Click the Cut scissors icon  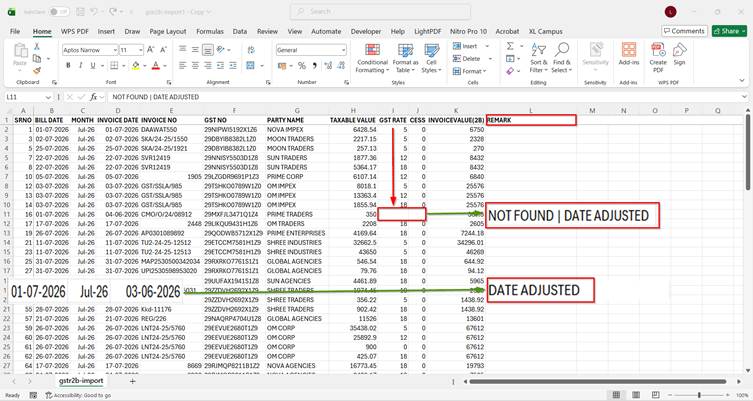click(36, 47)
